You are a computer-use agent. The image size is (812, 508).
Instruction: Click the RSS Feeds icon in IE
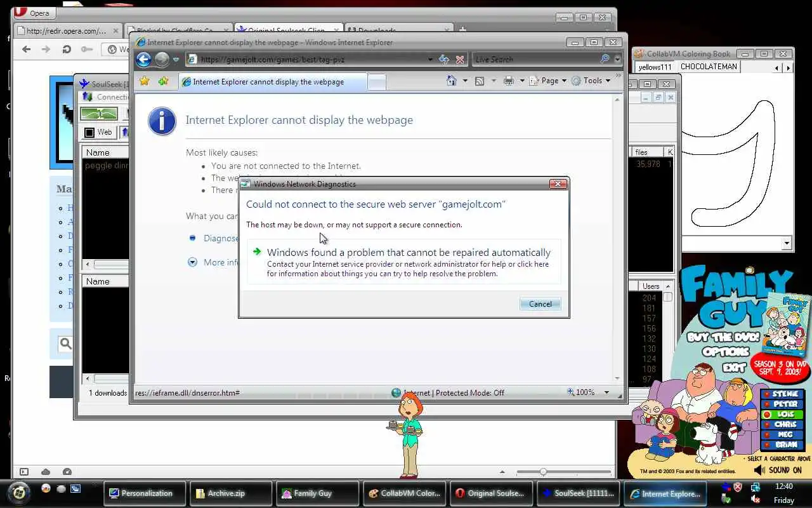(480, 81)
